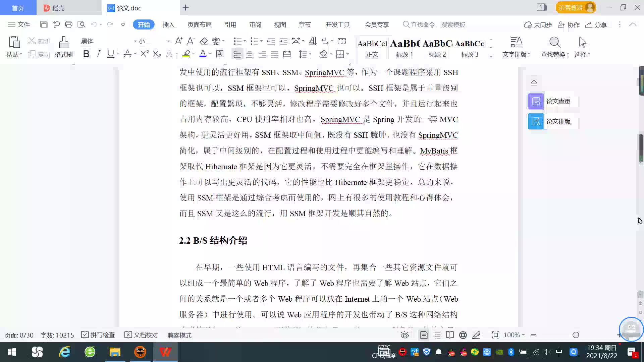Click the superscript X² icon

point(144,54)
